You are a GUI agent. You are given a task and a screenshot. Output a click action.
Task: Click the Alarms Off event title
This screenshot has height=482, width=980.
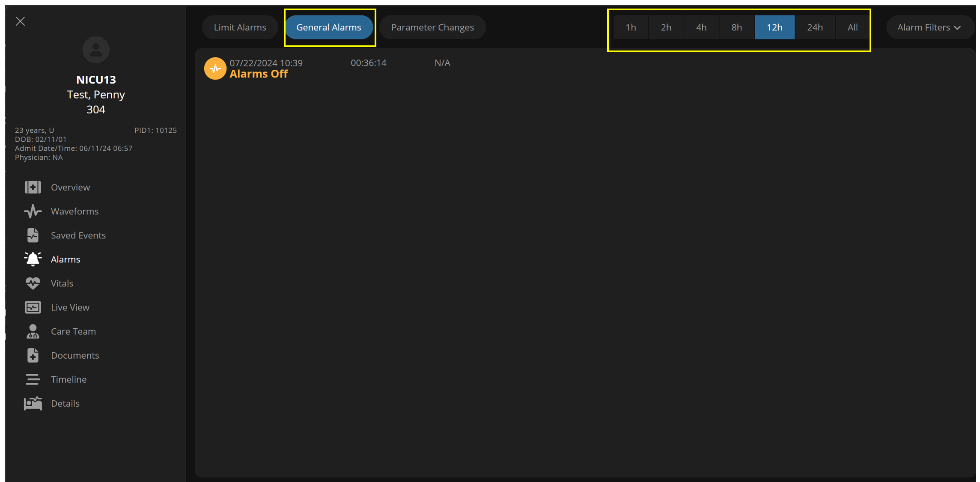(259, 74)
